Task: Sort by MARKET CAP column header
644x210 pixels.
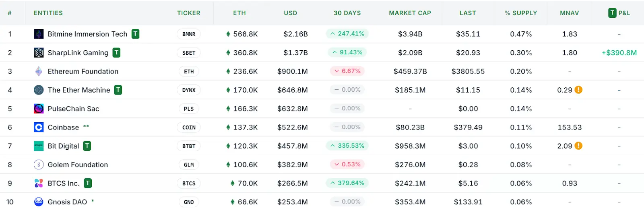Action: point(410,13)
